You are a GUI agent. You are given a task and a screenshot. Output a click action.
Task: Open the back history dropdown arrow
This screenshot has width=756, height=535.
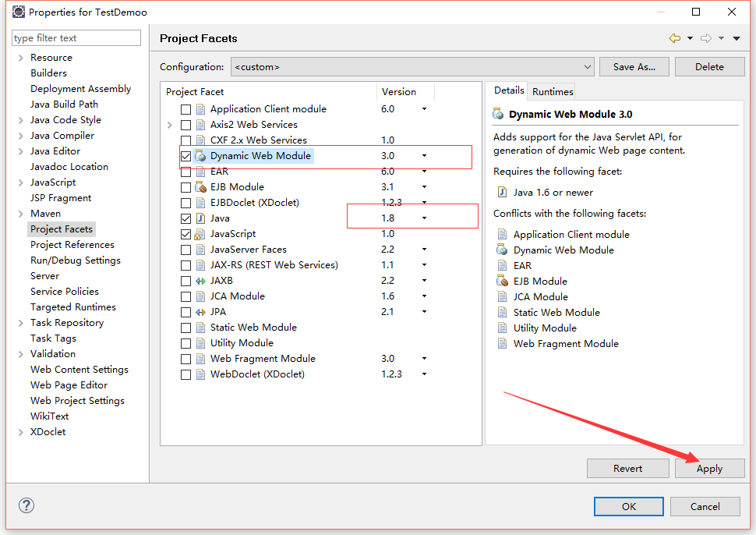click(690, 38)
